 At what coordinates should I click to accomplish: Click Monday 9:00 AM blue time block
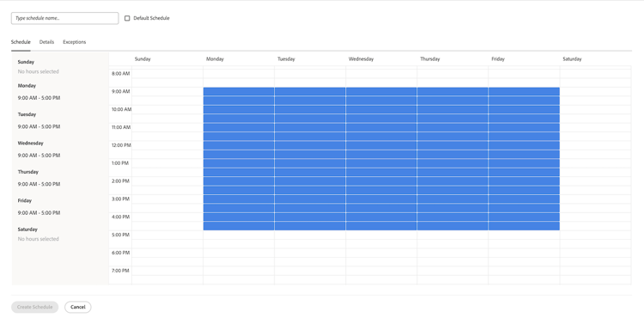[x=239, y=92]
